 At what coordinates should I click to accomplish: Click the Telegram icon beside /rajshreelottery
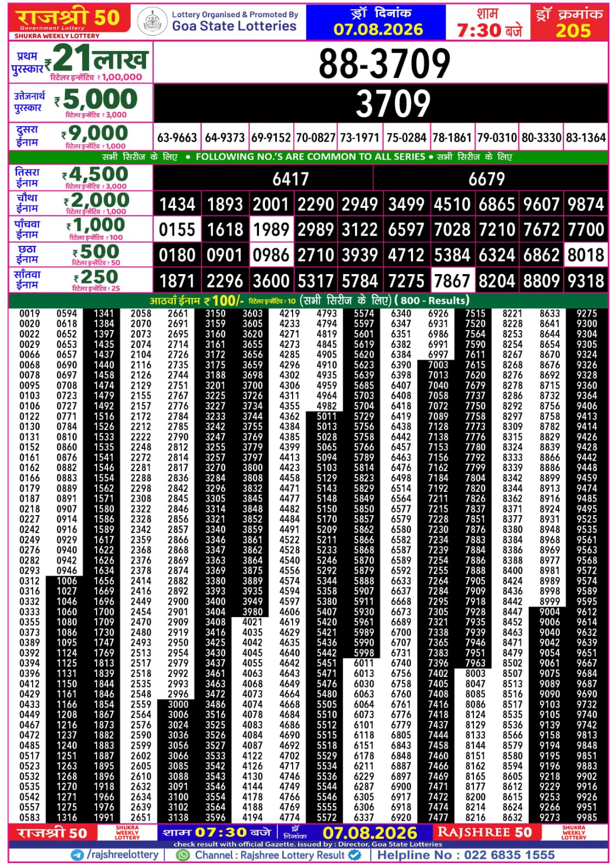tap(78, 855)
